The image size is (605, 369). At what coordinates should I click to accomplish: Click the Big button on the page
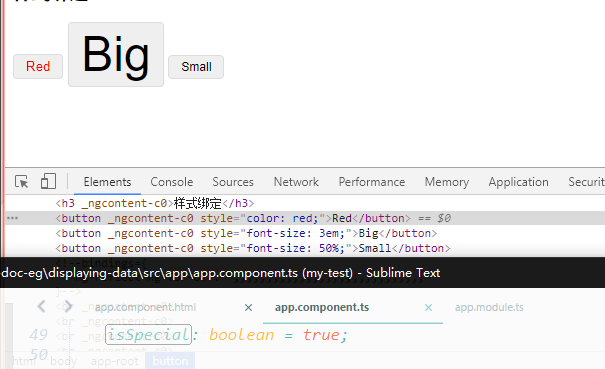pyautogui.click(x=116, y=54)
